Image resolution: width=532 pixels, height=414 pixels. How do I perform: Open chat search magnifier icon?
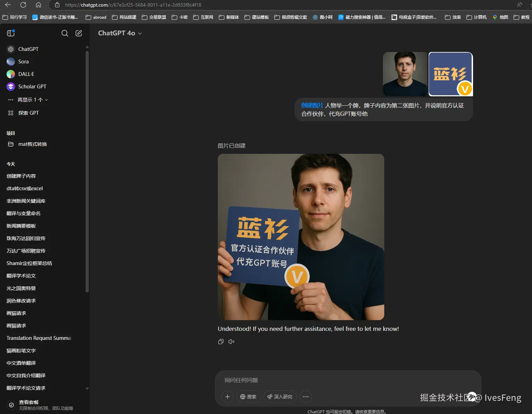click(65, 33)
